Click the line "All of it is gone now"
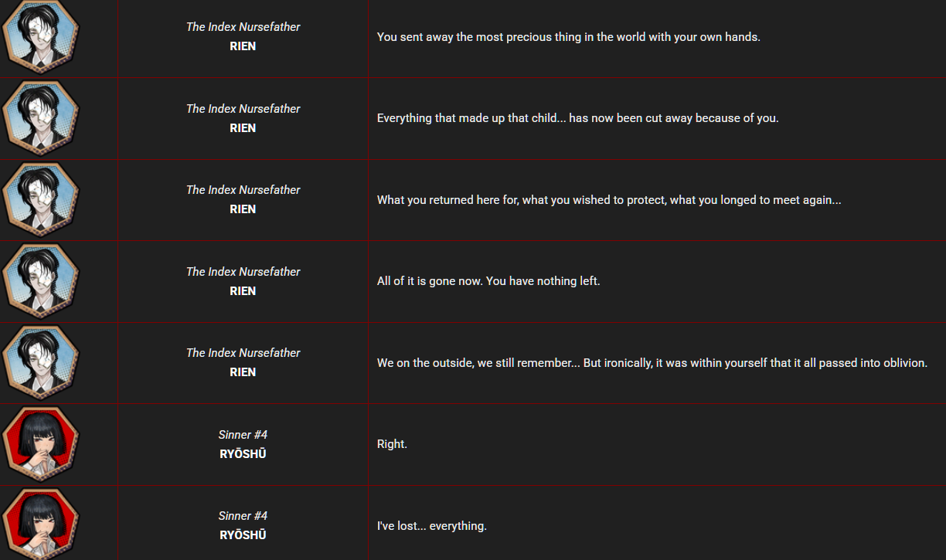 [x=488, y=281]
